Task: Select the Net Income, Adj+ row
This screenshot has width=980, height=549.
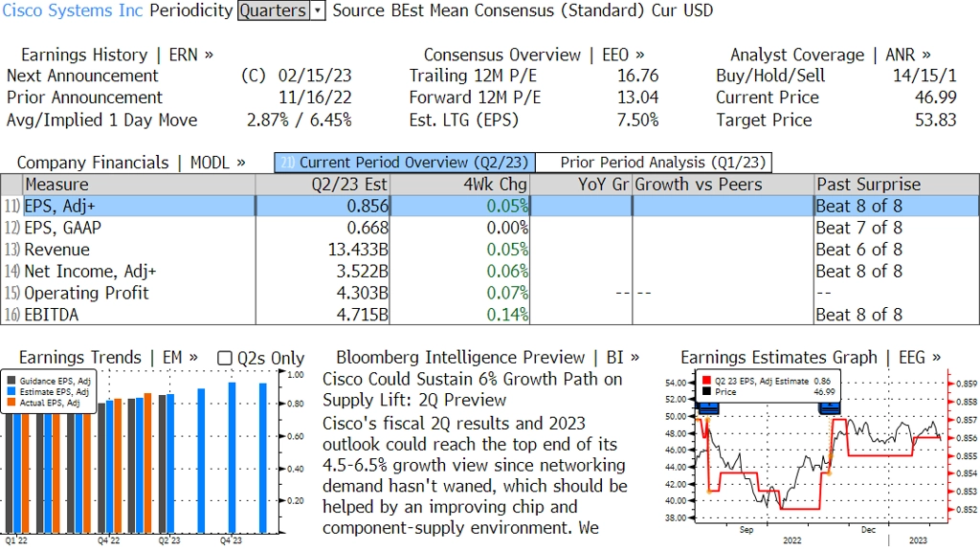Action: point(490,272)
